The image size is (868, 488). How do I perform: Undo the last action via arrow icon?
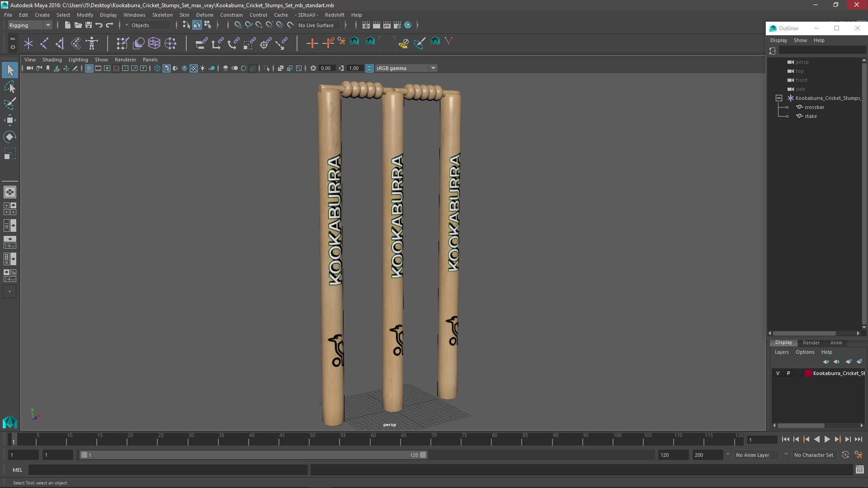99,25
